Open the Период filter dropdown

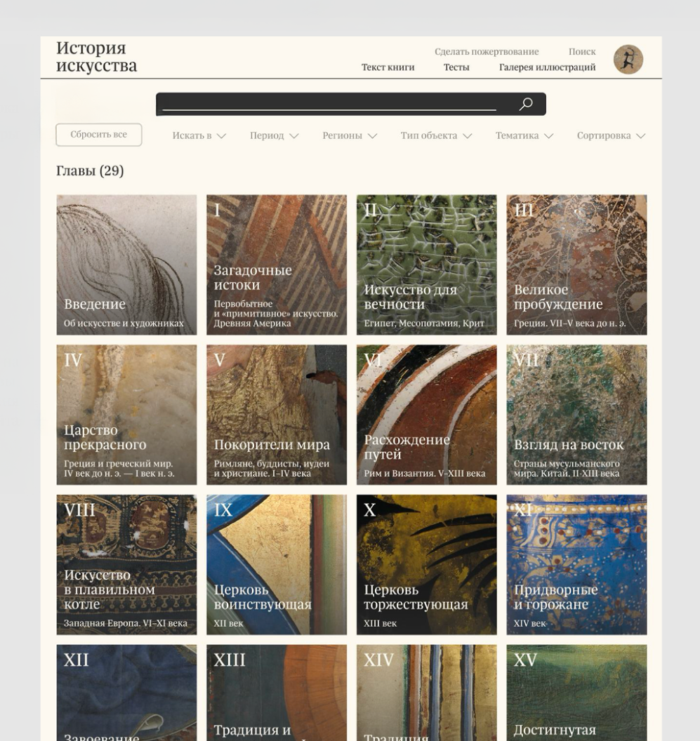[x=275, y=135]
